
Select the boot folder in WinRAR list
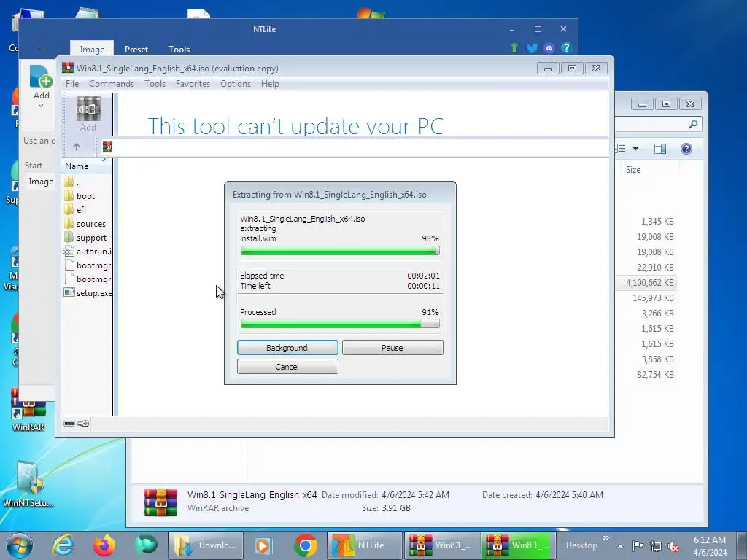(x=86, y=195)
